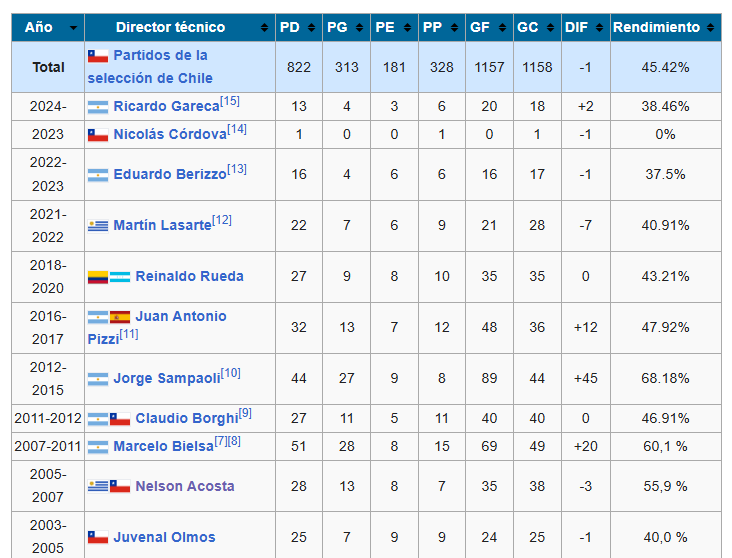Open Eduardo Berizzo's page
The width and height of the screenshot is (732, 558).
tap(169, 174)
